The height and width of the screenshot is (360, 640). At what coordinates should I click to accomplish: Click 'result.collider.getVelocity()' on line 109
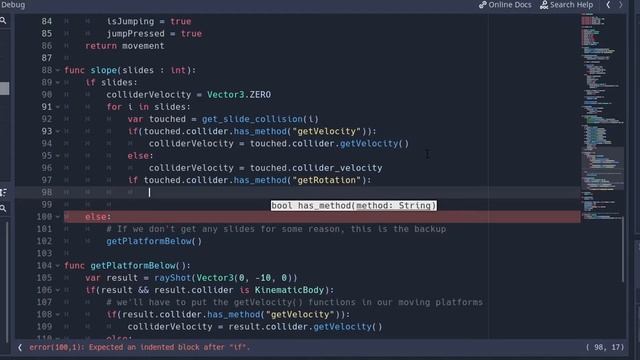pos(305,327)
